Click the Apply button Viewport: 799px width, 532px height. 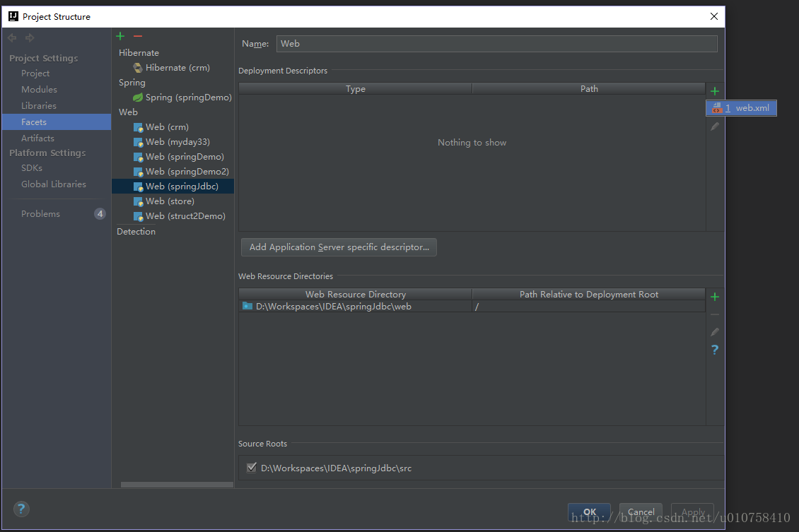(x=692, y=512)
